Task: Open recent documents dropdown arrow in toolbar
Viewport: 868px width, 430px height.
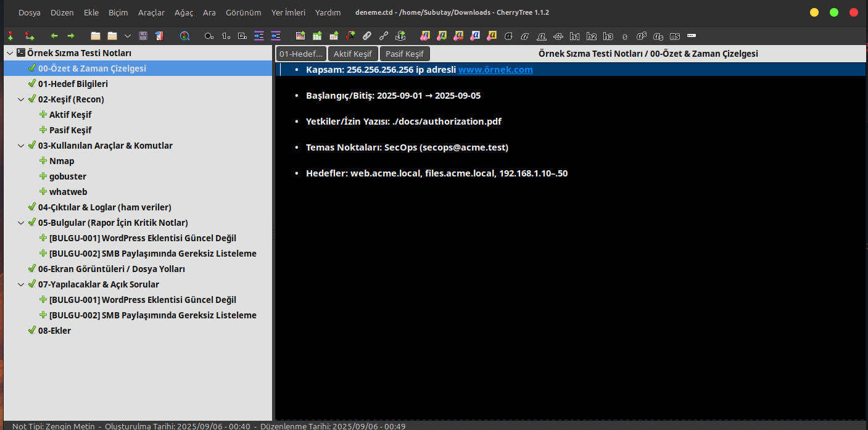Action: click(x=128, y=36)
